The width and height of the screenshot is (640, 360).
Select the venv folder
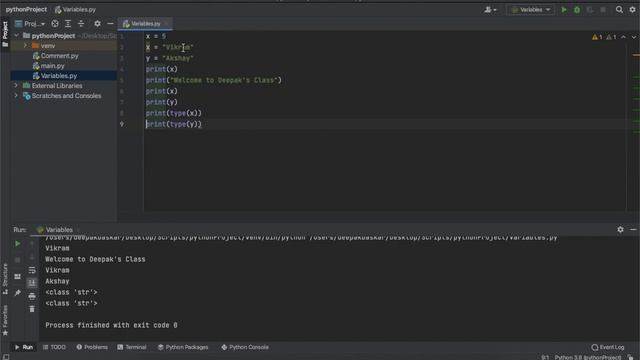click(47, 46)
